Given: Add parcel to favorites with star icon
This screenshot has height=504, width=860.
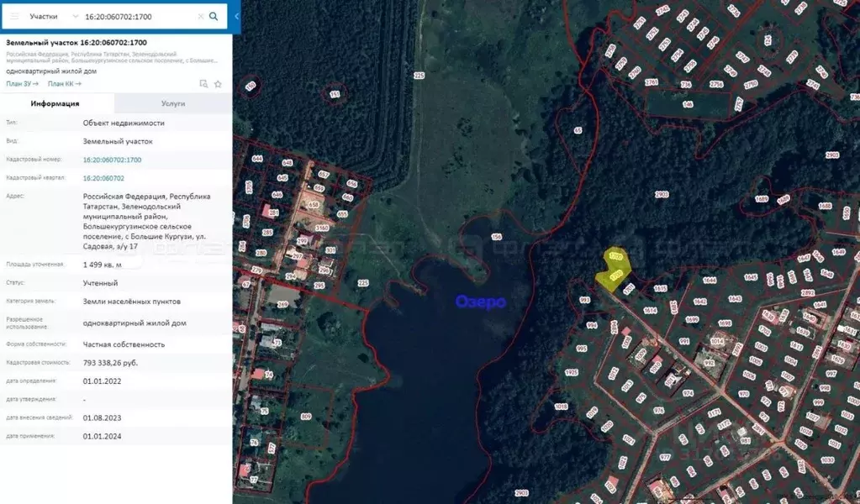Looking at the screenshot, I should point(218,84).
